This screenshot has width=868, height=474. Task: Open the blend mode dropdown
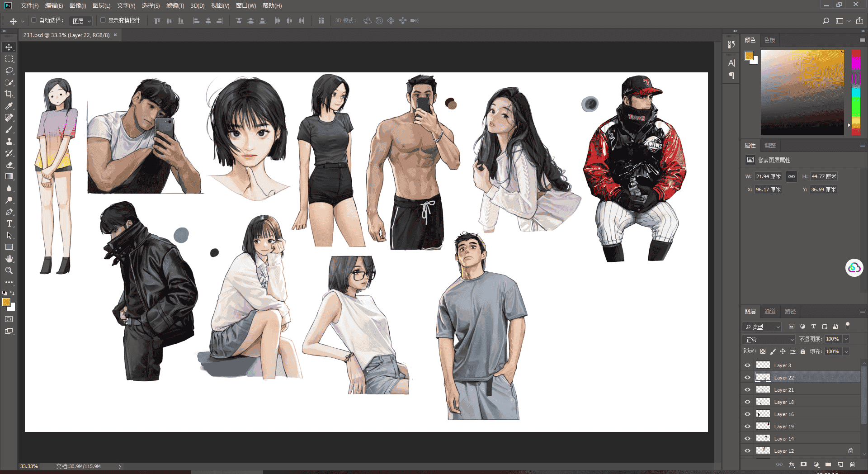[x=769, y=339]
